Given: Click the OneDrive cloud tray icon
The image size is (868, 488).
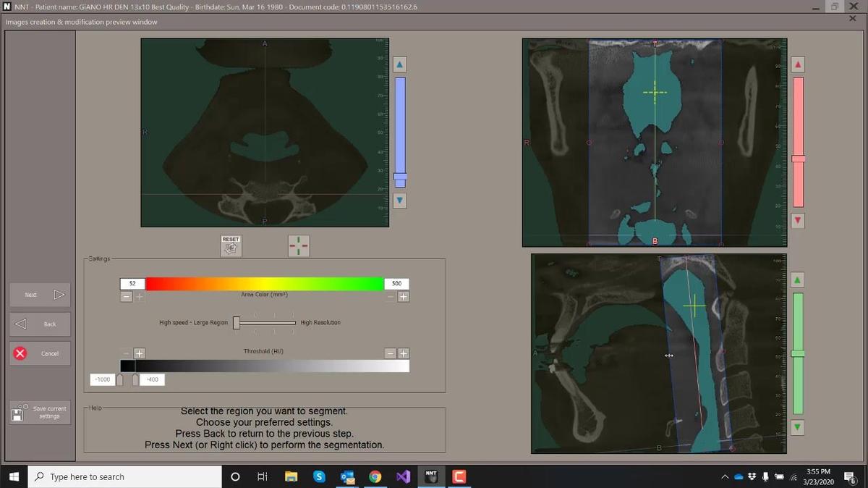Looking at the screenshot, I should tap(739, 477).
